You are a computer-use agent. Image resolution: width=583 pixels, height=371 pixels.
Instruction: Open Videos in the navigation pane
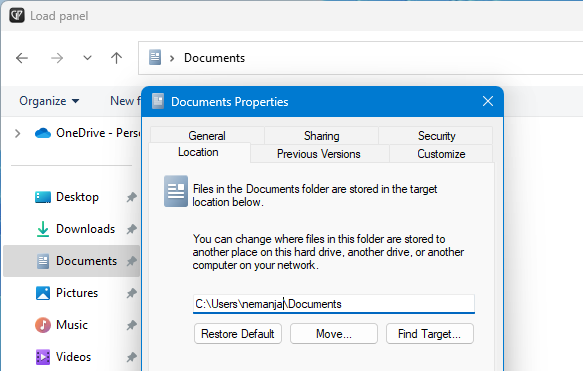click(73, 357)
